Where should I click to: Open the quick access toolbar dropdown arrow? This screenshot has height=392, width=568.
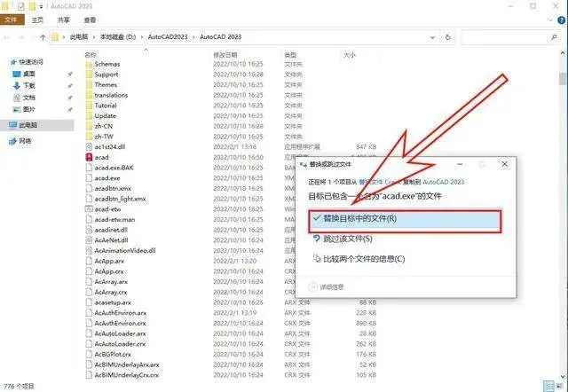41,6
